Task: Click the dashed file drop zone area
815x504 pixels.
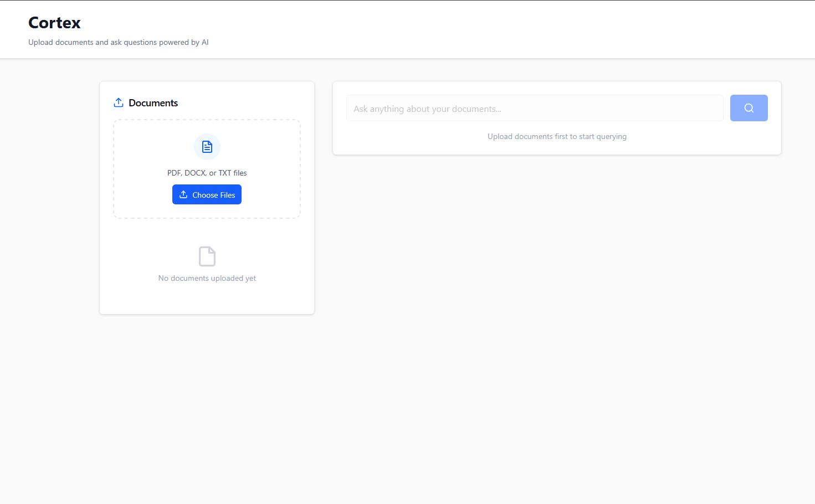Action: coord(207,168)
